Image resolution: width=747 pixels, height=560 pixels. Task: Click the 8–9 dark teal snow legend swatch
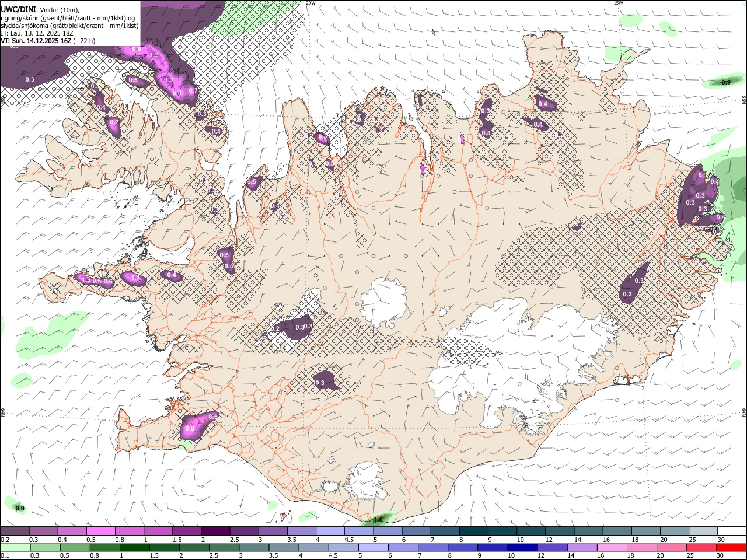(x=474, y=531)
